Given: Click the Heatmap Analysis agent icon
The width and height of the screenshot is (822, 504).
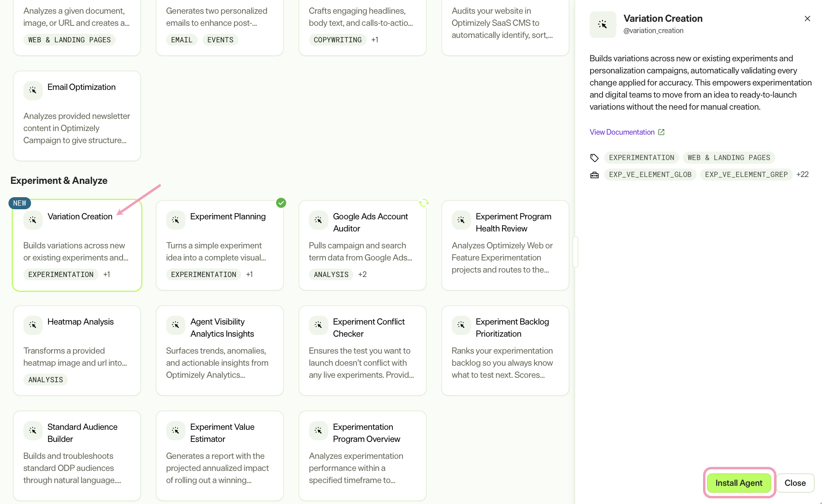Looking at the screenshot, I should point(33,325).
